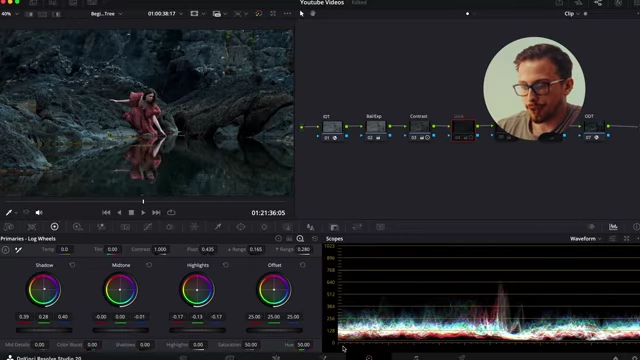Select the IDT node 01
640x360 pixels.
click(x=332, y=127)
